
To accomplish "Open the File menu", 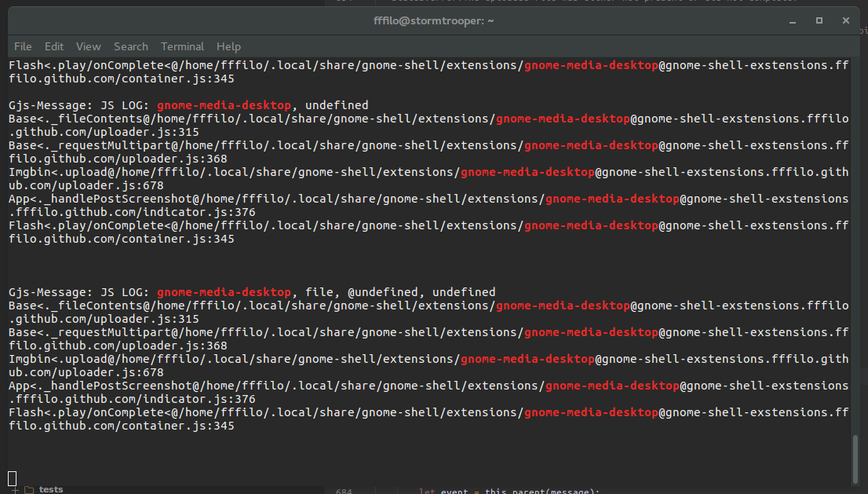I will tap(23, 46).
